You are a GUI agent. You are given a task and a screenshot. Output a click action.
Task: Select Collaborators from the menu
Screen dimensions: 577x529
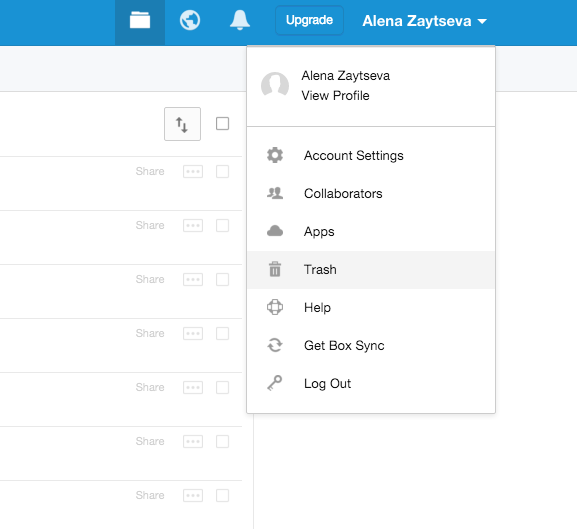tap(371, 194)
